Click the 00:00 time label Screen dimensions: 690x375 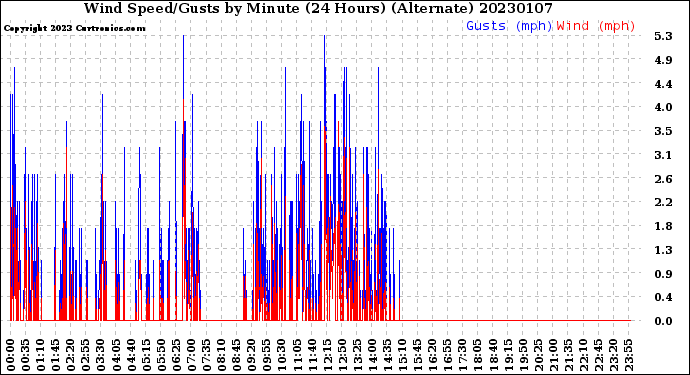[x=11, y=355]
